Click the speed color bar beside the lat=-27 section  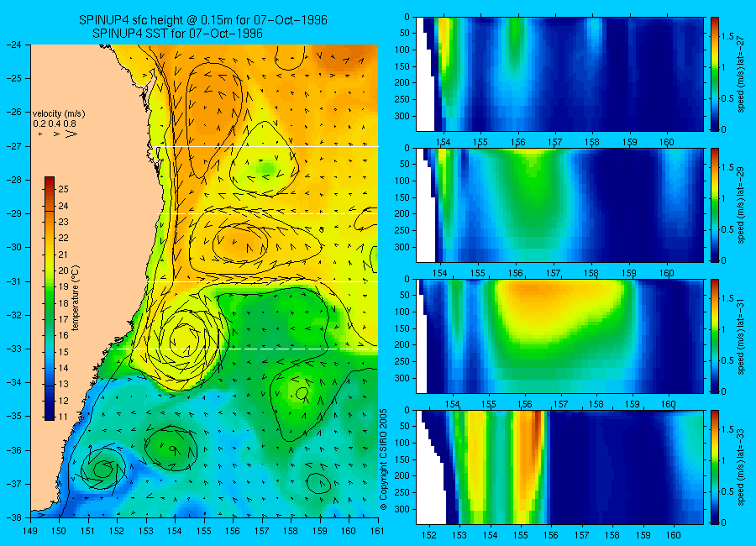tap(715, 74)
